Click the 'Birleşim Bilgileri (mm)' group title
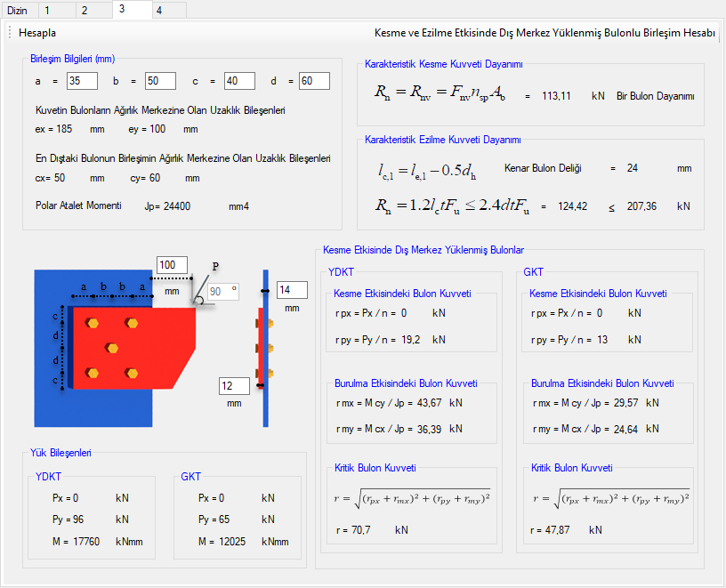The image size is (726, 588). [x=73, y=59]
